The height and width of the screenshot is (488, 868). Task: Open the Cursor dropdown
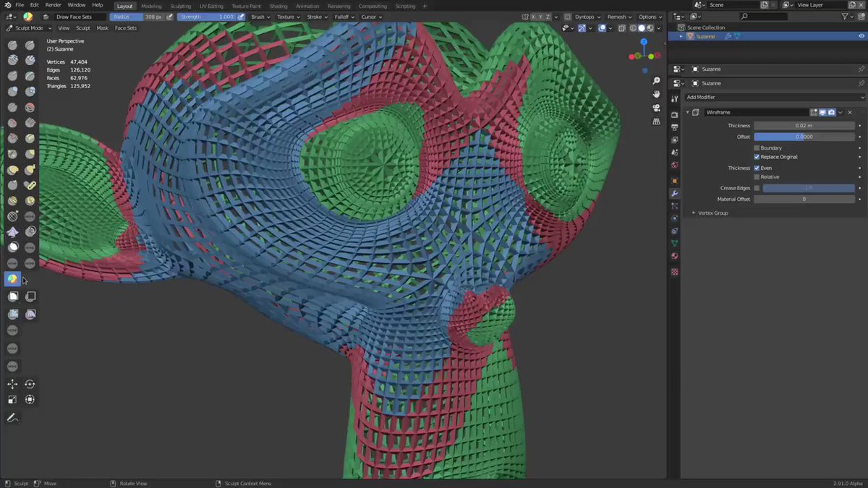pyautogui.click(x=371, y=17)
